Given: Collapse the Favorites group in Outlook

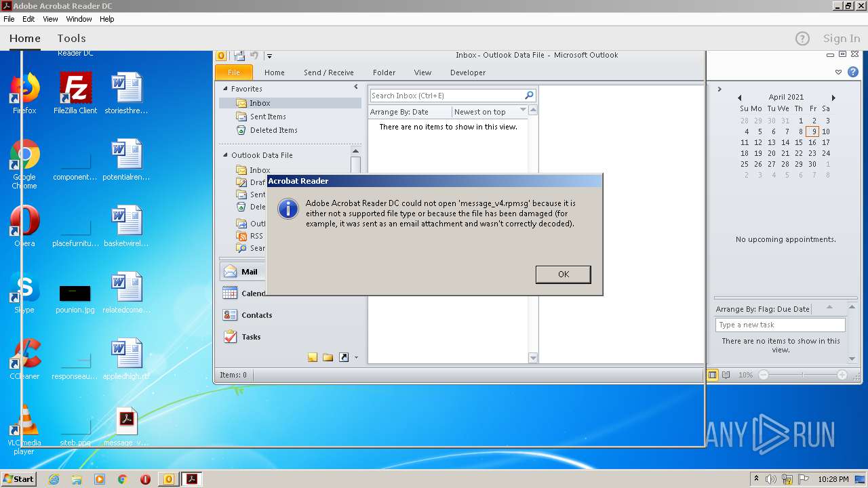Looking at the screenshot, I should click(x=226, y=89).
